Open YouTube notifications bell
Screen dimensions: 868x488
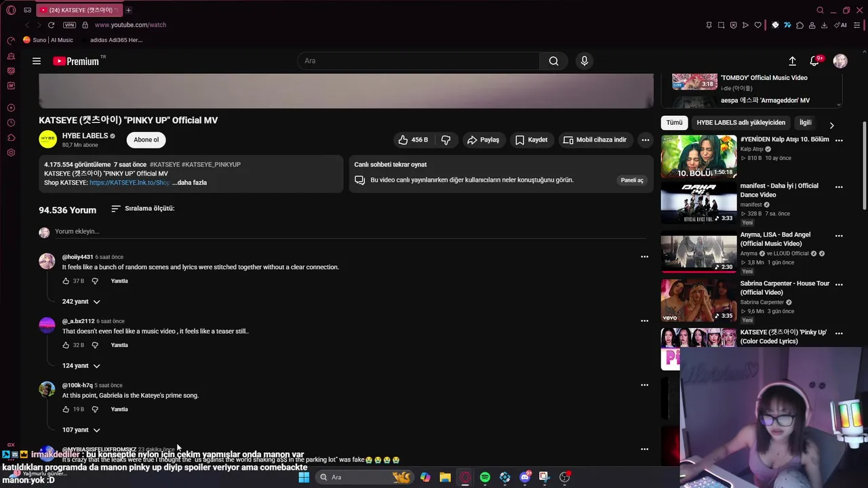point(815,61)
